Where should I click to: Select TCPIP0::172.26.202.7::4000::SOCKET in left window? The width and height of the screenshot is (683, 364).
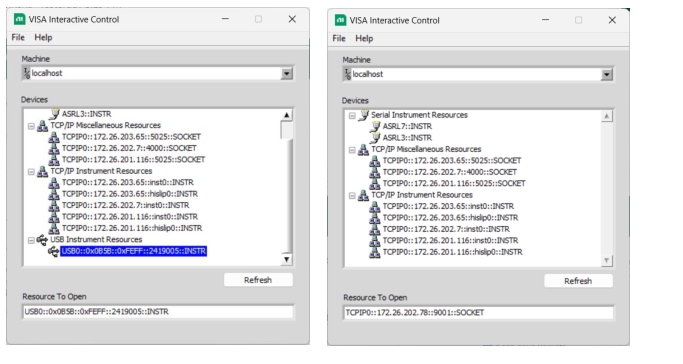(x=129, y=148)
